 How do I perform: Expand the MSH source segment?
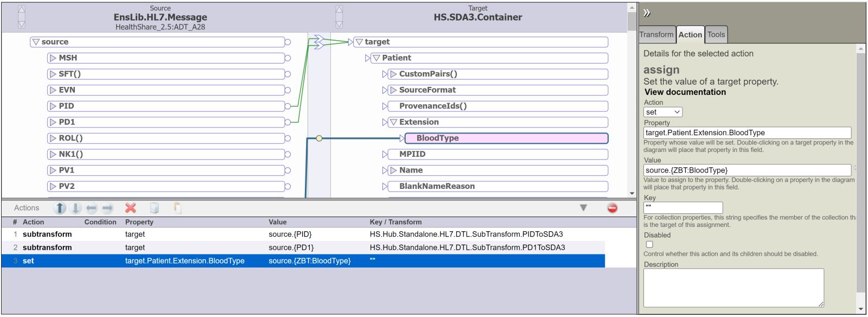tap(53, 58)
